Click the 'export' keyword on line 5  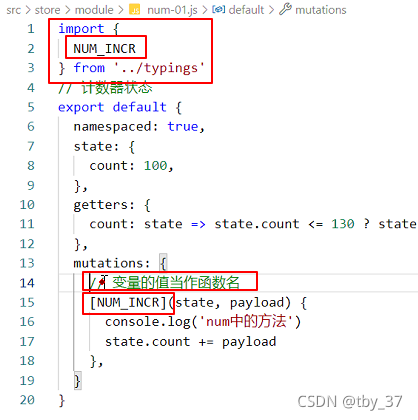click(x=81, y=108)
